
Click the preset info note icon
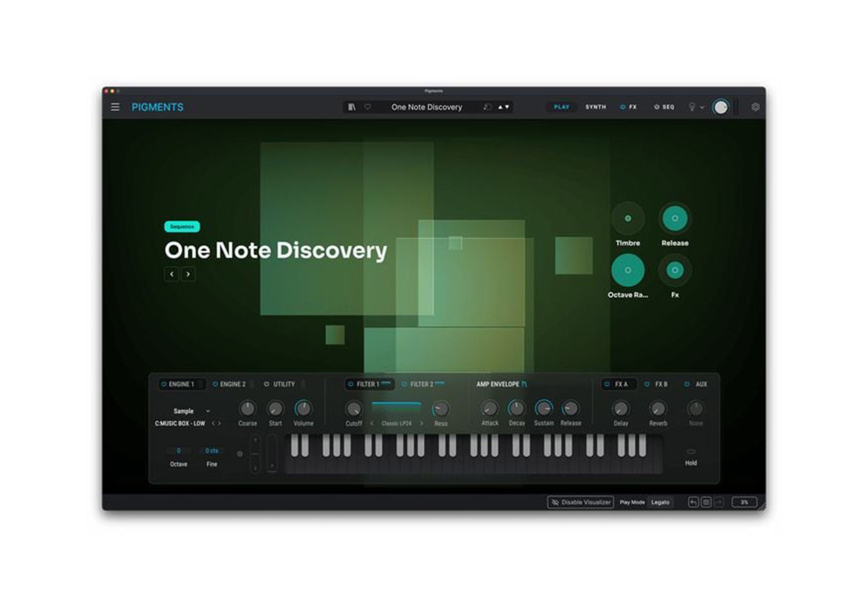pos(487,107)
